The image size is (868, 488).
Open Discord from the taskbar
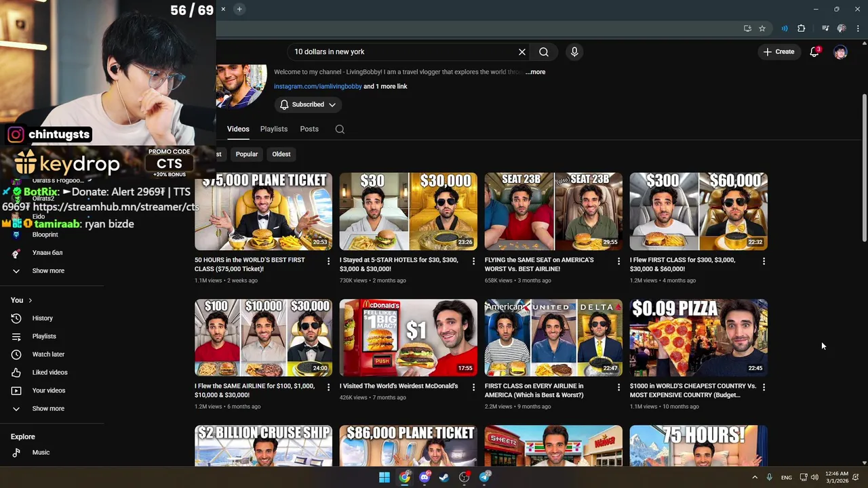click(425, 477)
